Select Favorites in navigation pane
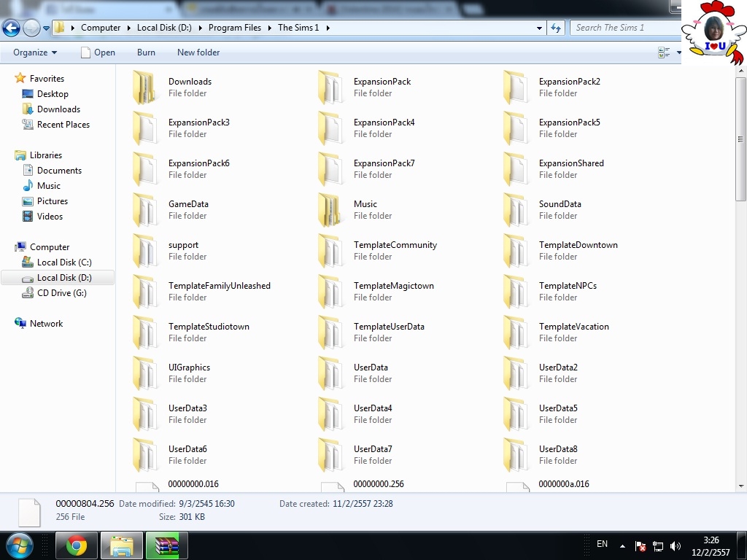The height and width of the screenshot is (560, 747). coord(47,79)
